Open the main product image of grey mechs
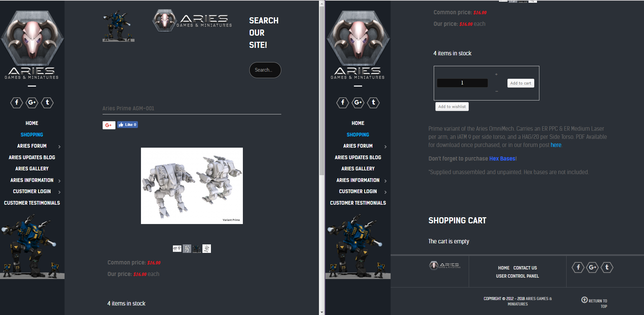 (192, 186)
